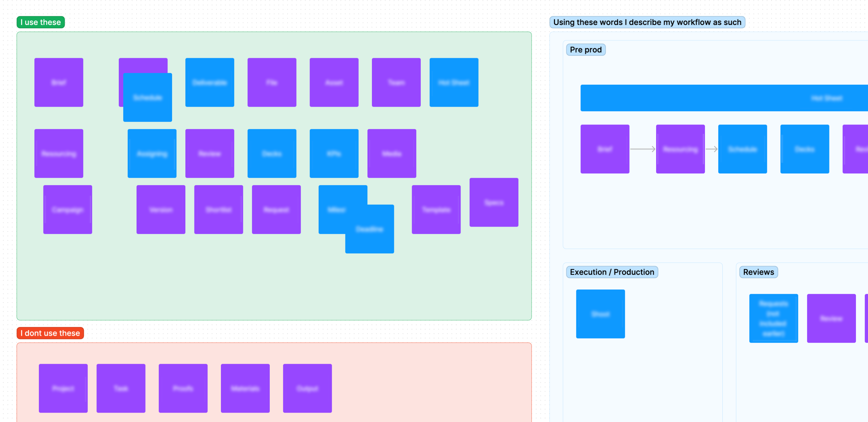Click the purple Specs sticky note
The image size is (868, 422).
pyautogui.click(x=494, y=203)
